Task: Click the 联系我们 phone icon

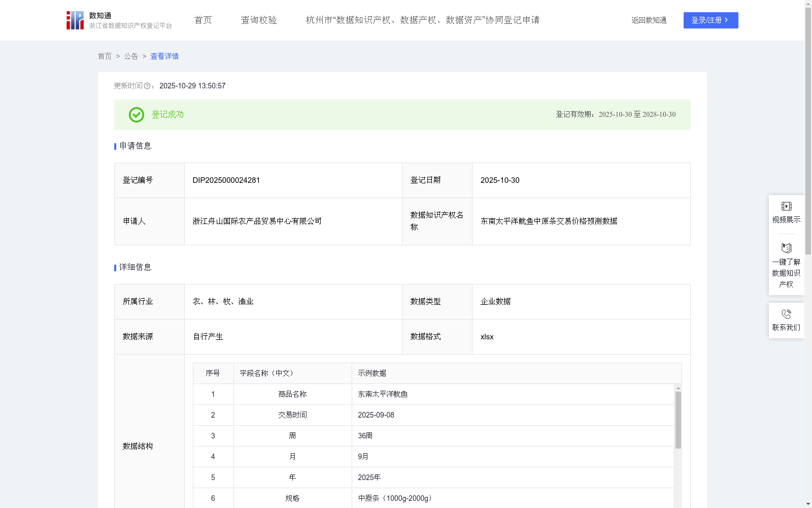Action: pyautogui.click(x=787, y=314)
